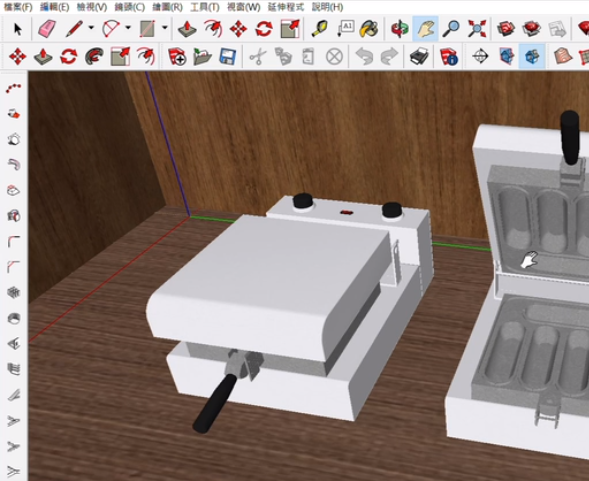
Task: Select the Zoom magnifier tool
Action: 451,29
